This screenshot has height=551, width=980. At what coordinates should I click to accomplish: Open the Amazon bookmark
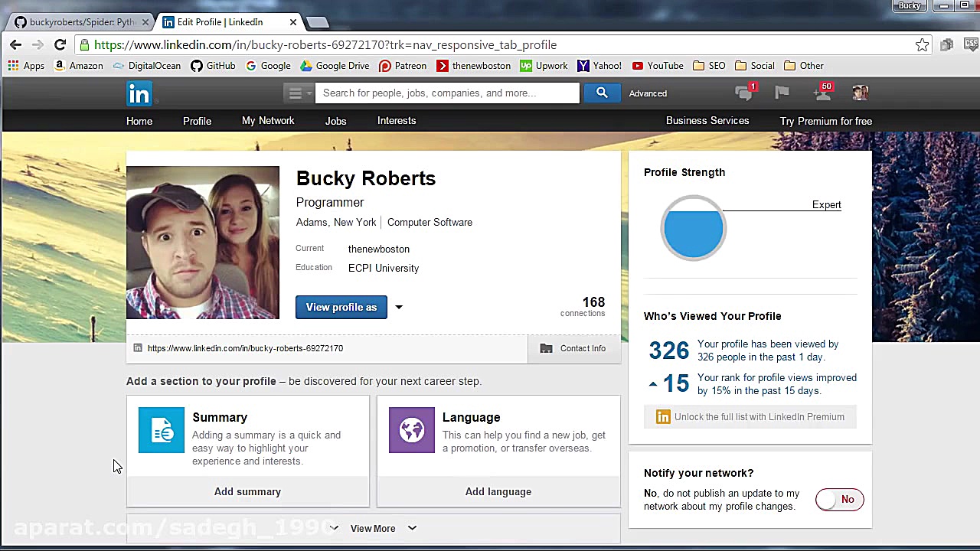coord(78,66)
